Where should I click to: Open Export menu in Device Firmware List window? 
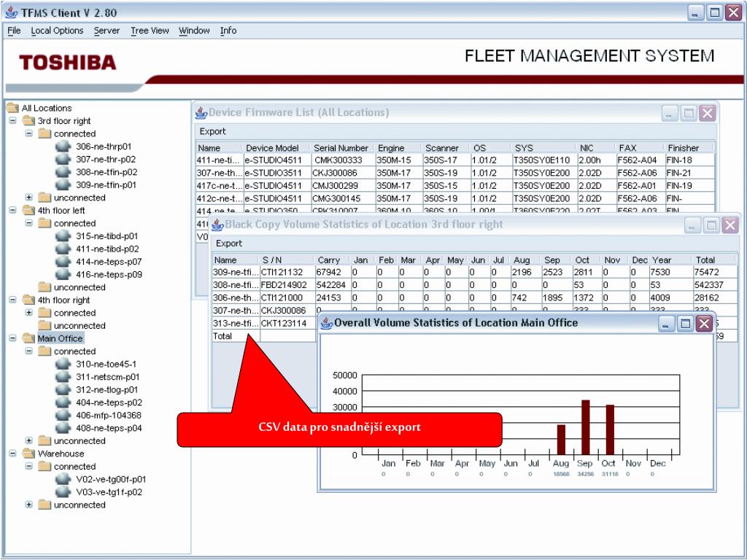(x=212, y=131)
